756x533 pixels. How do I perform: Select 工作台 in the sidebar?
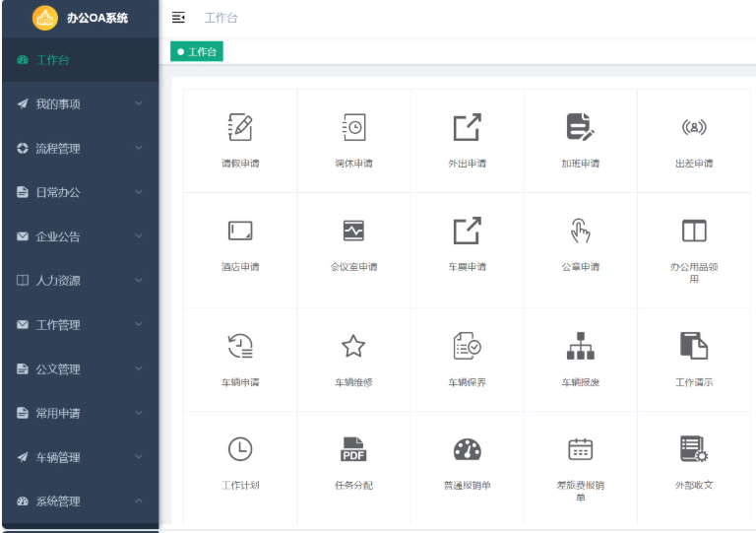tap(80, 60)
